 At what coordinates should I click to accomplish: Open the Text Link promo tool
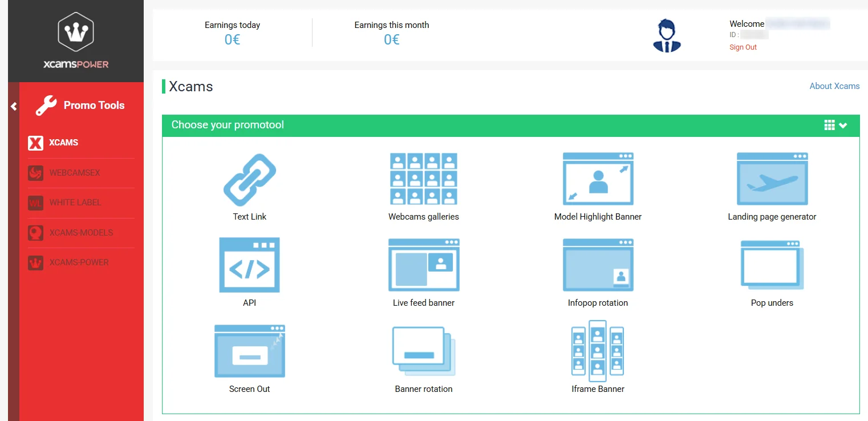pos(249,180)
